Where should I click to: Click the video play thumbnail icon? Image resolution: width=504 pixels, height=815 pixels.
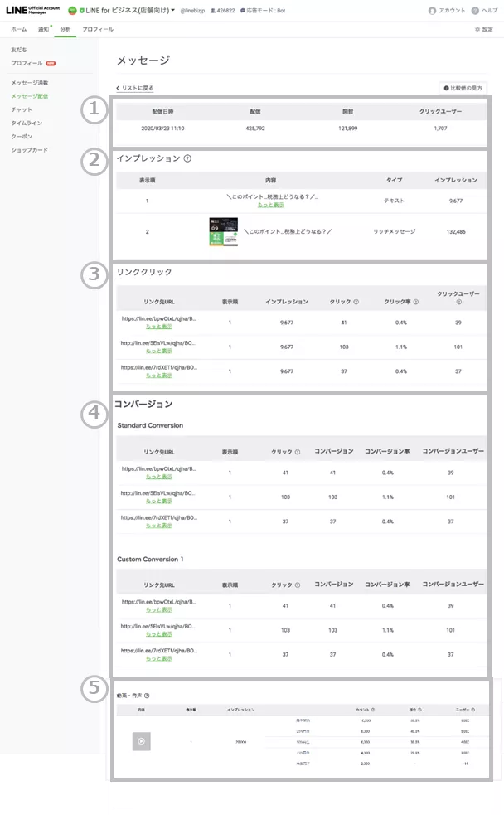142,741
